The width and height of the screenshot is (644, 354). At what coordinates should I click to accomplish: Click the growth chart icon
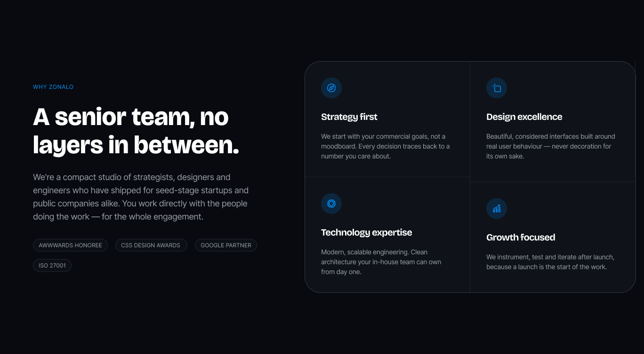(497, 209)
